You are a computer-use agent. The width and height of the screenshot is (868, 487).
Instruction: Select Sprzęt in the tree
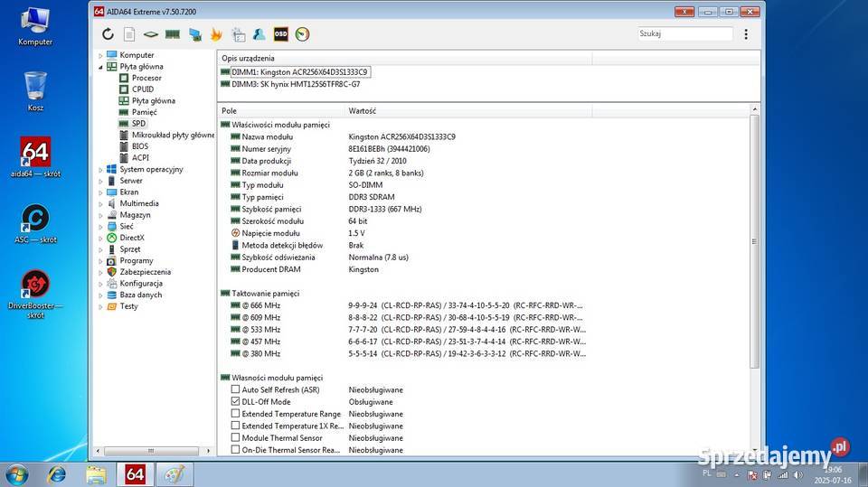pyautogui.click(x=130, y=249)
